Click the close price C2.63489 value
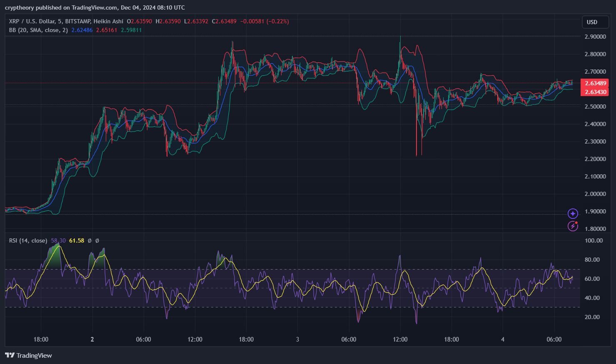The image size is (616, 364). [224, 21]
